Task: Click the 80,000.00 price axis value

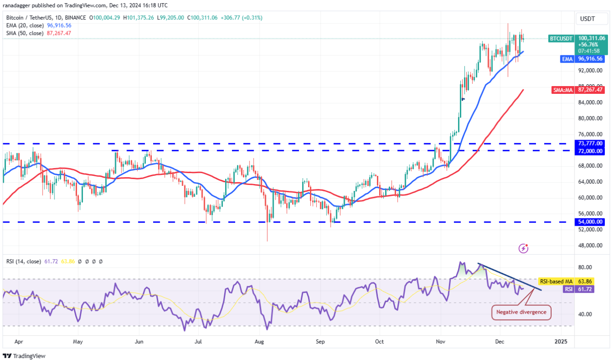Action: [590, 118]
